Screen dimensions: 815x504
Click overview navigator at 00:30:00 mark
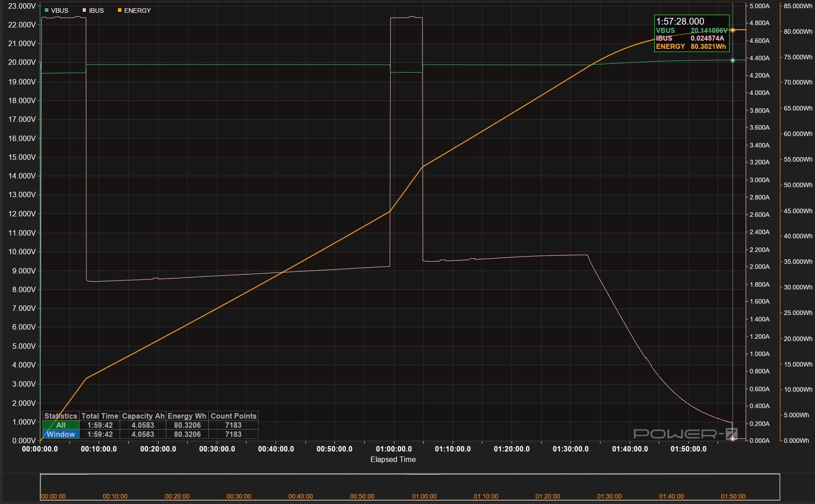click(x=239, y=496)
